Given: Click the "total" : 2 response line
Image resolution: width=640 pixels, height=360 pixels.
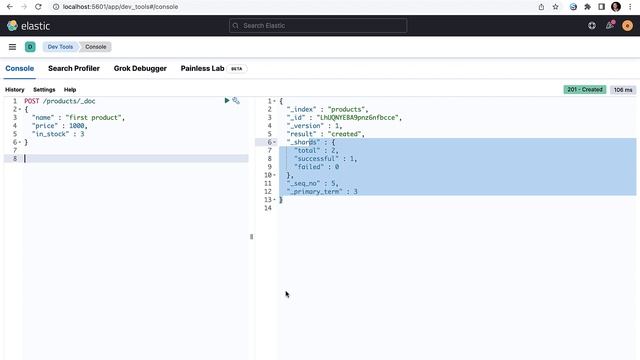Looking at the screenshot, I should point(316,151).
